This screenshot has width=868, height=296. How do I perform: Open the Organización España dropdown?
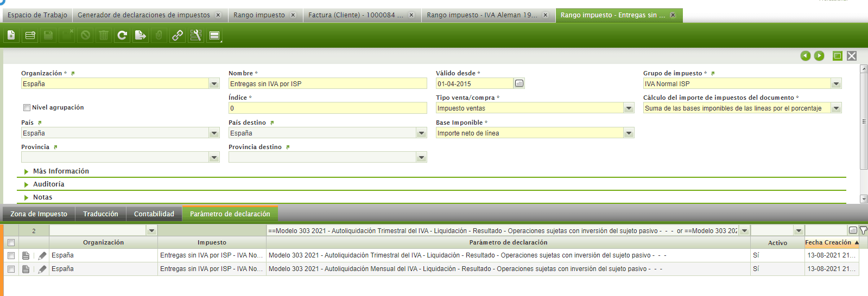[214, 83]
